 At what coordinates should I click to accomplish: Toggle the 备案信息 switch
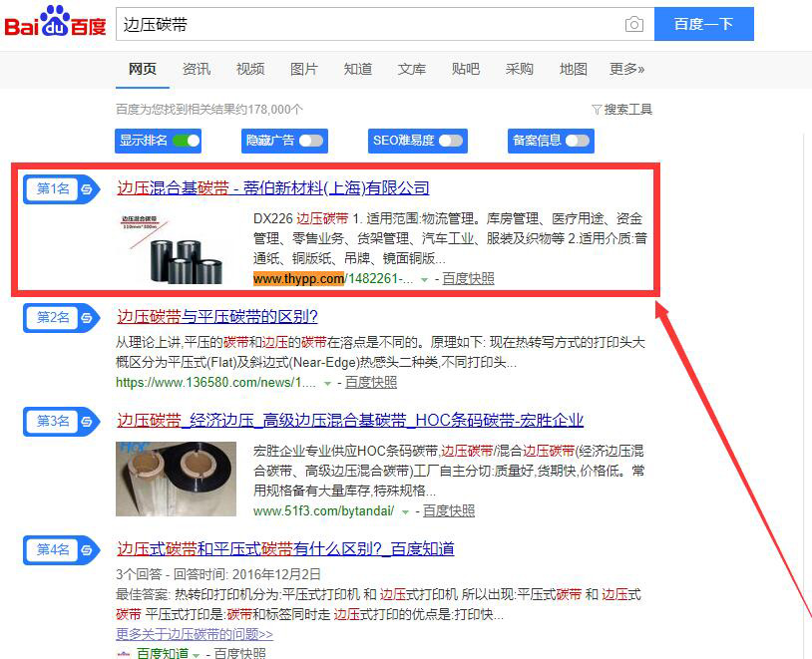click(x=578, y=141)
